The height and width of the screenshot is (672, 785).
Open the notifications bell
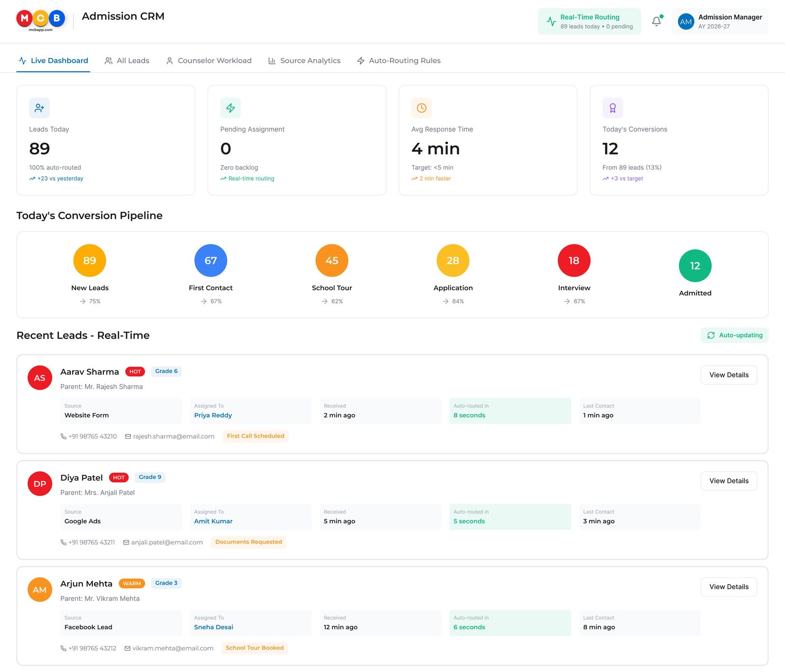[656, 21]
